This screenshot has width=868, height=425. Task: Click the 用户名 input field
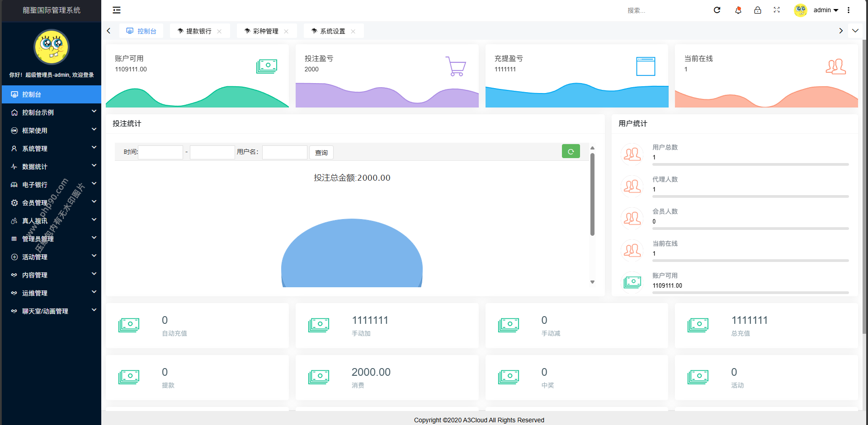[285, 152]
